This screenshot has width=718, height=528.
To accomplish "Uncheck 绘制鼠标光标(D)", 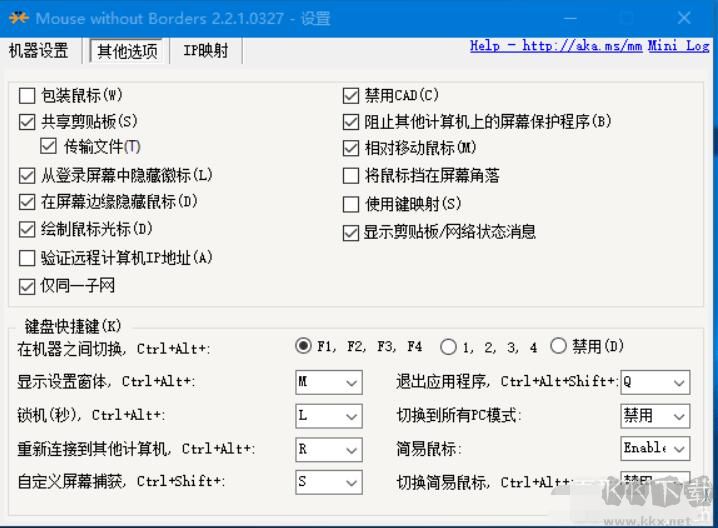I will pyautogui.click(x=27, y=229).
